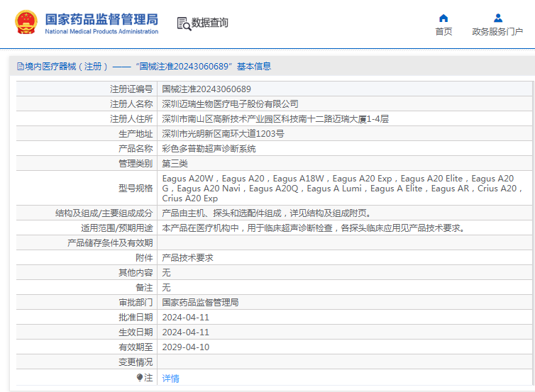Click the 审批部门 label
The height and width of the screenshot is (392, 535).
(136, 303)
